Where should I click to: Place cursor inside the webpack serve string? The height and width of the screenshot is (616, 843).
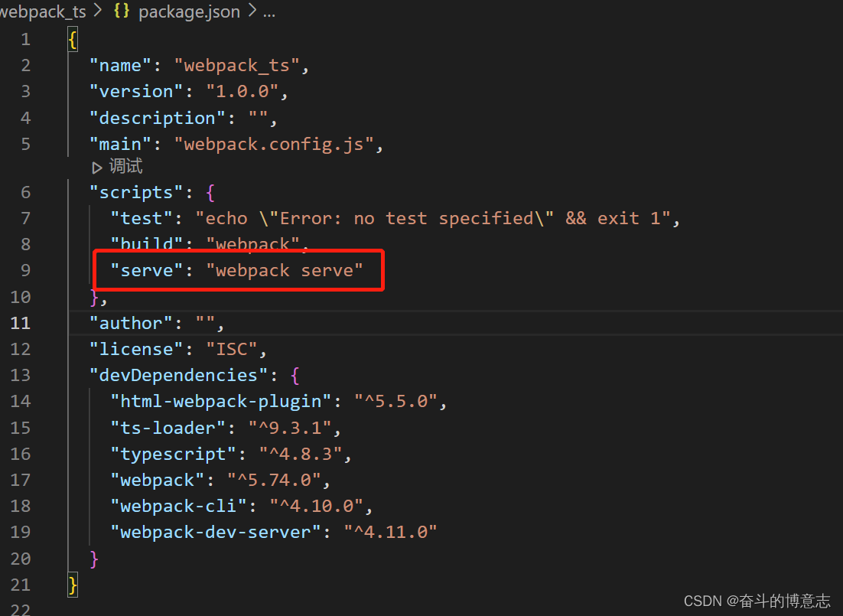coord(285,269)
